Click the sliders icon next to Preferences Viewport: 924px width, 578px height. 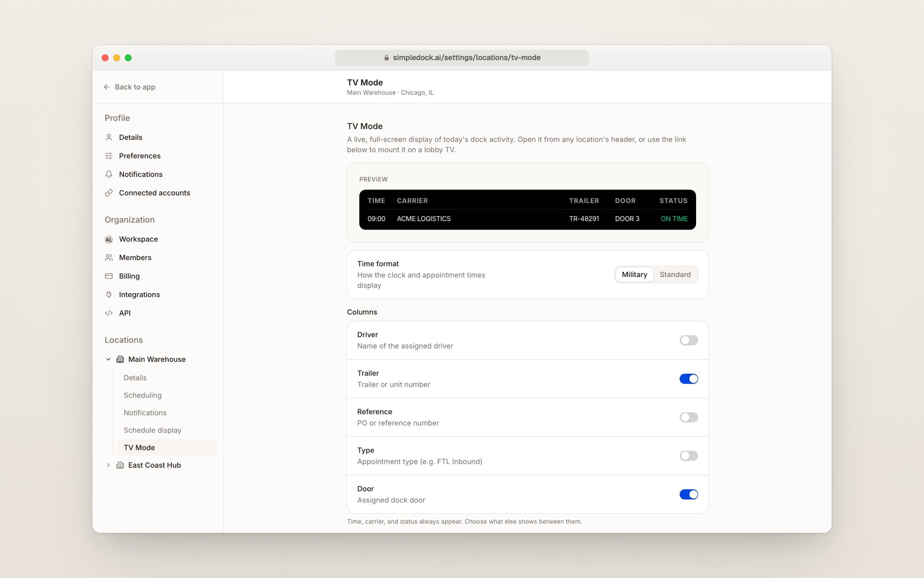pyautogui.click(x=109, y=156)
